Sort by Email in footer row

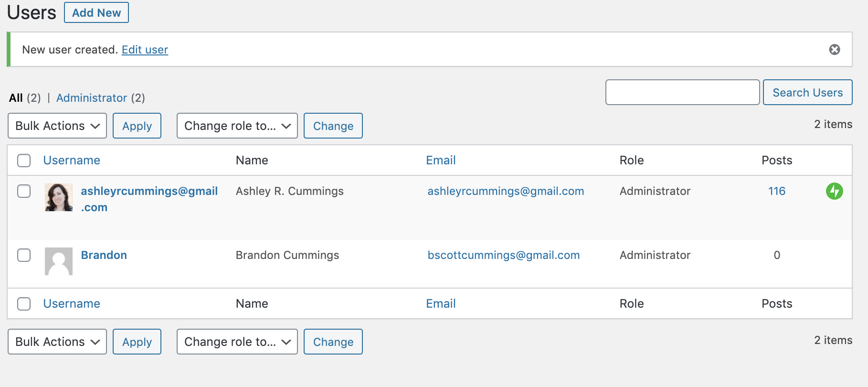coord(441,304)
